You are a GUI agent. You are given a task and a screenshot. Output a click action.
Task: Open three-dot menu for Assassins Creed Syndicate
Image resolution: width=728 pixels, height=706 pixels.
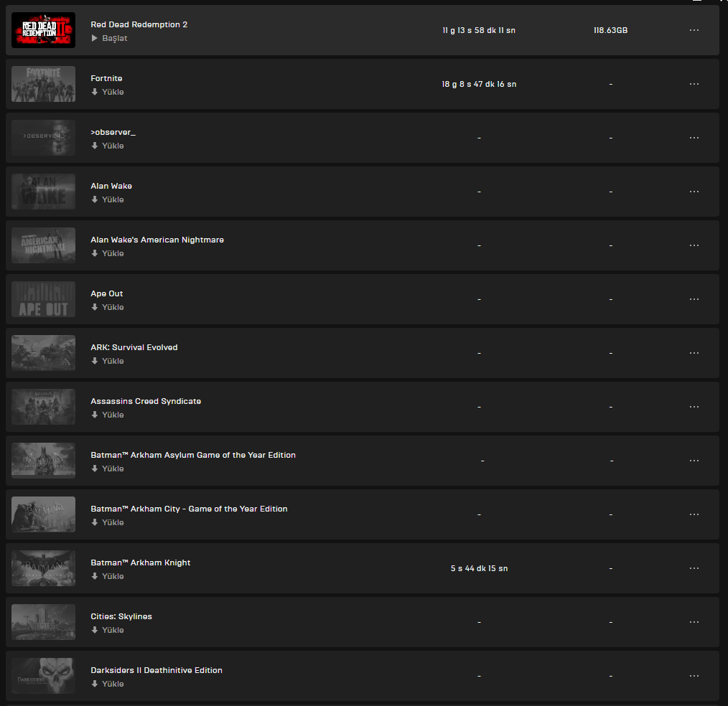coord(694,407)
